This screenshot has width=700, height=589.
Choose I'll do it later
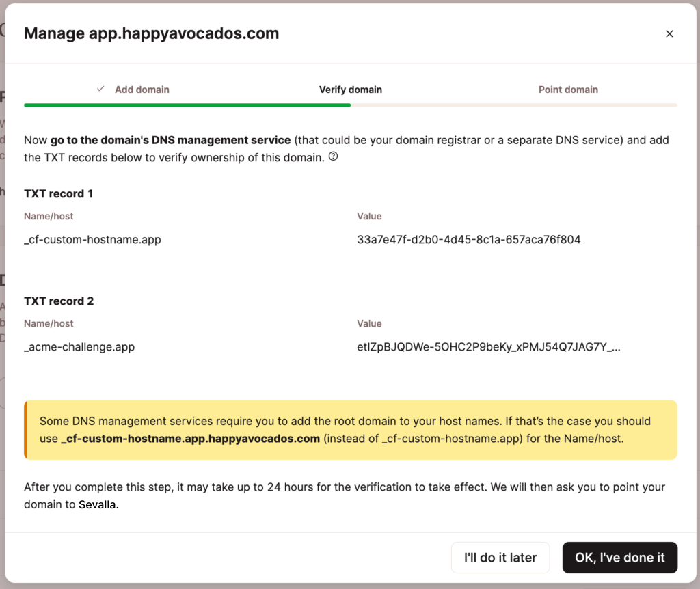pos(500,557)
